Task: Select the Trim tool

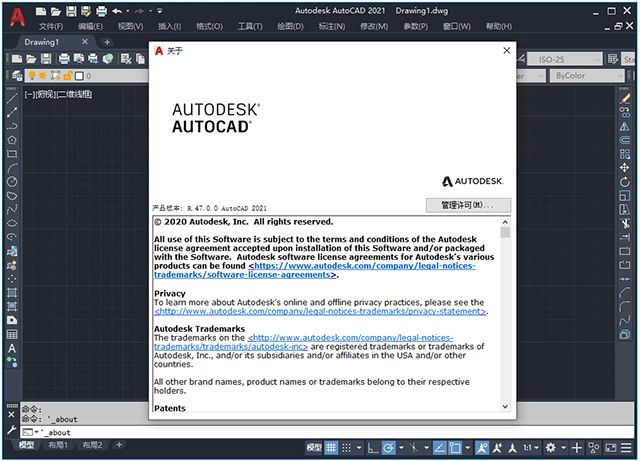Action: (624, 223)
